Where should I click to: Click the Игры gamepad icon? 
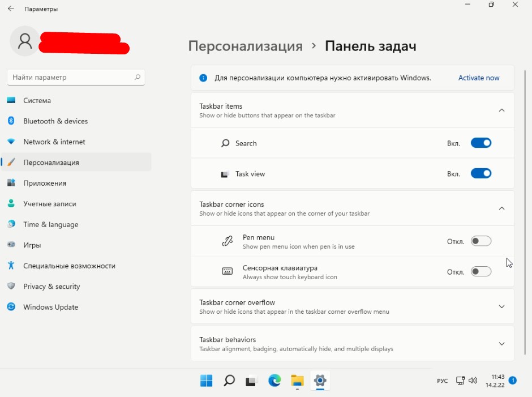[11, 245]
